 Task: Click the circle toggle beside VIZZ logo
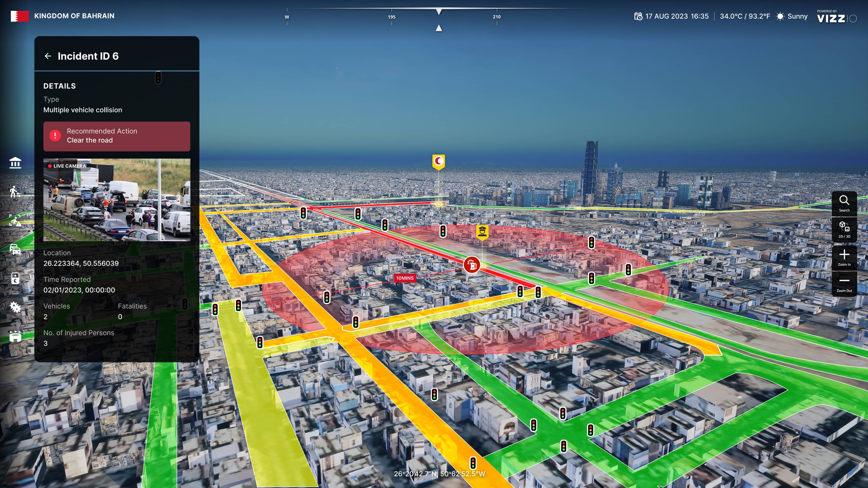(x=853, y=18)
